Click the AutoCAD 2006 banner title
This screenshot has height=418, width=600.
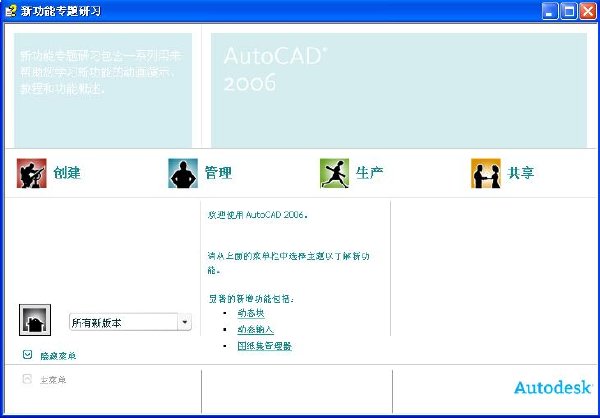coord(276,69)
